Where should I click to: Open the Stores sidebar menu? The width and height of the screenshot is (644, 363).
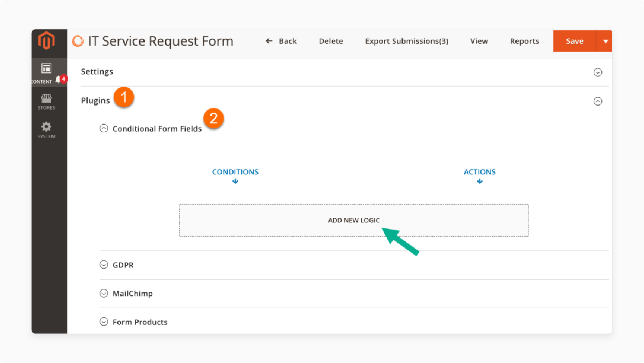point(47,102)
